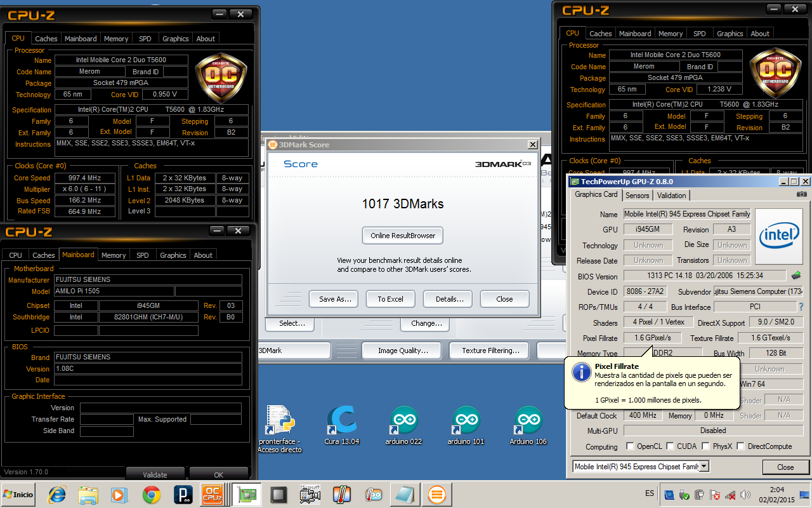
Task: Open Windows Media Player taskbar icon
Action: tap(119, 495)
